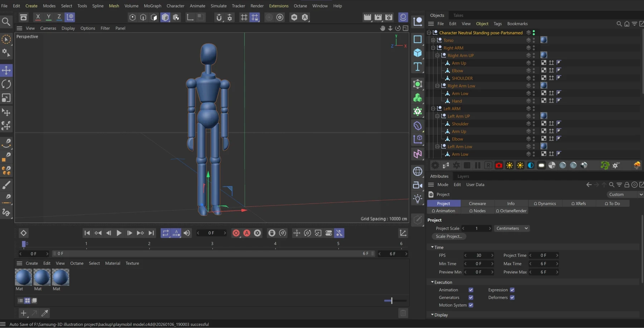Add a Cube primitive object
Screen dimensions: 644x328
(x=418, y=53)
